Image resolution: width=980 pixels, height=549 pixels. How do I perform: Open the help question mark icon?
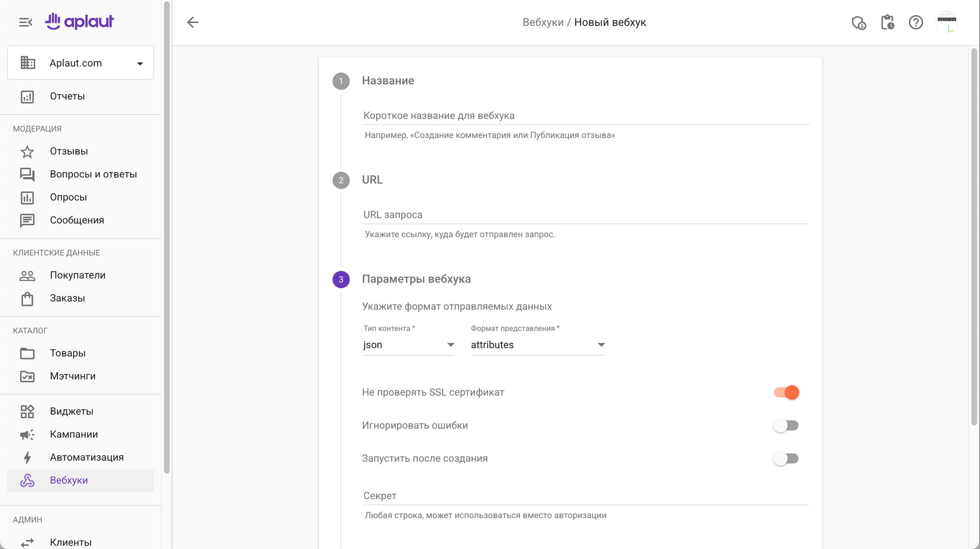point(915,23)
